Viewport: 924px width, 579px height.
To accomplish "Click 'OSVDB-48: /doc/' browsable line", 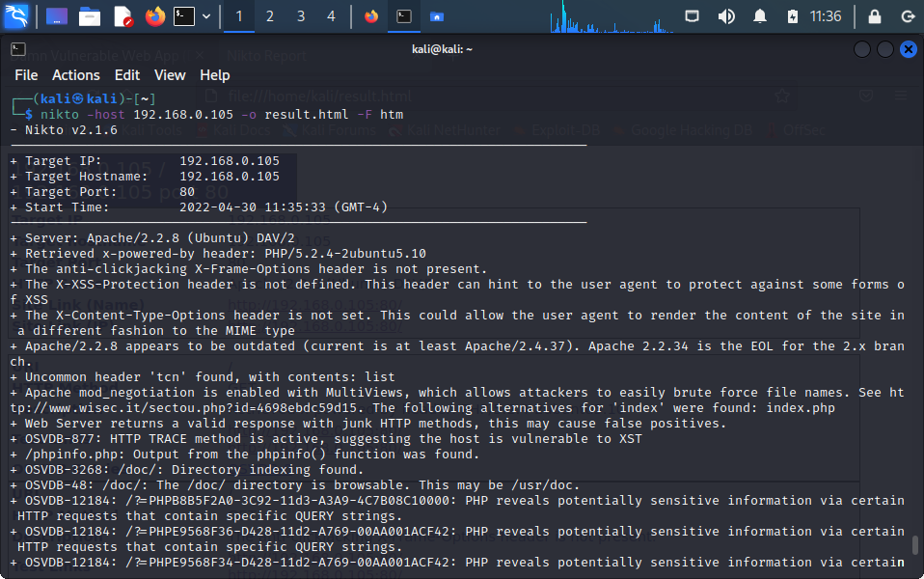I will (294, 485).
